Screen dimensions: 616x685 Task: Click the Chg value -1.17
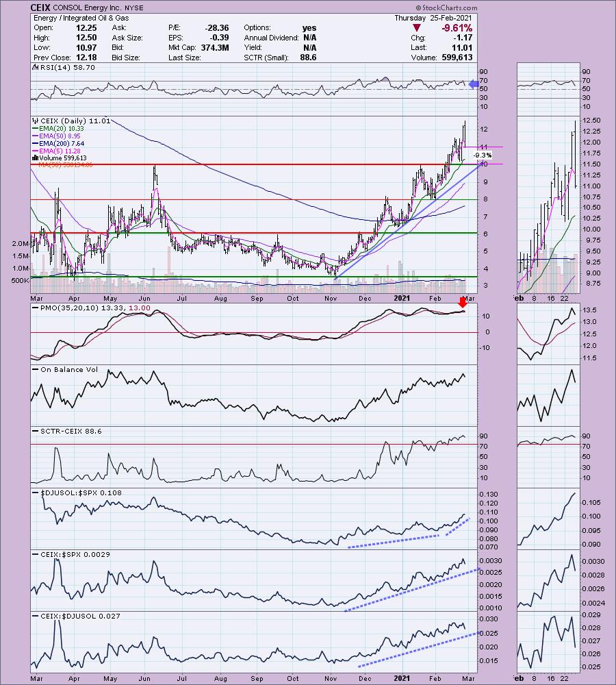(x=463, y=38)
